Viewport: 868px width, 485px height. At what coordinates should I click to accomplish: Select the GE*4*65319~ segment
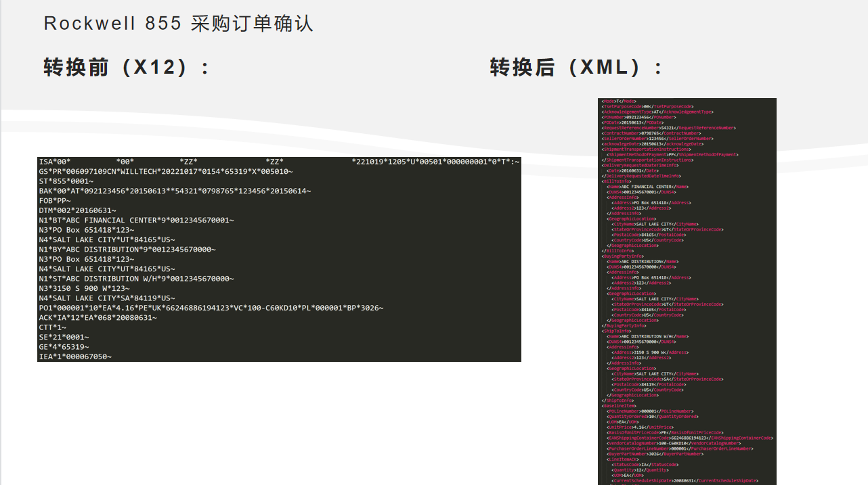coord(64,347)
